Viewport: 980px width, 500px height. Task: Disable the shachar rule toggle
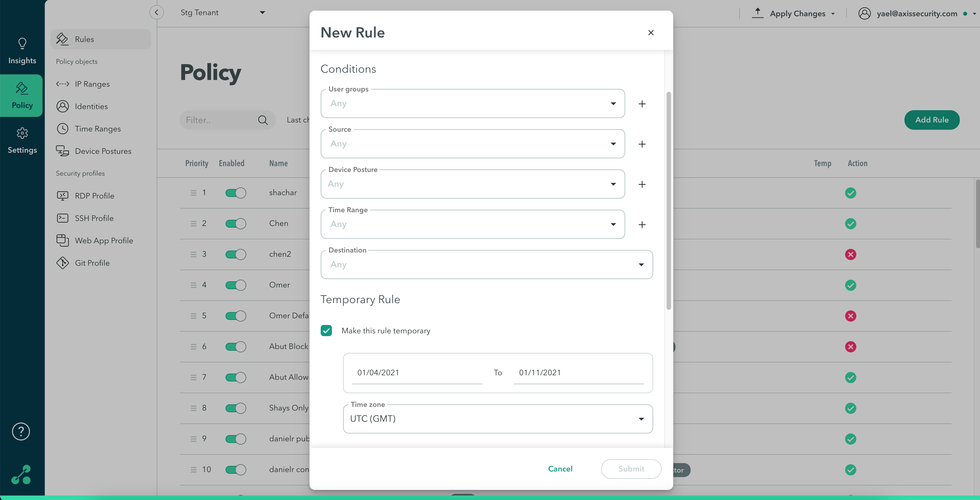(x=236, y=193)
